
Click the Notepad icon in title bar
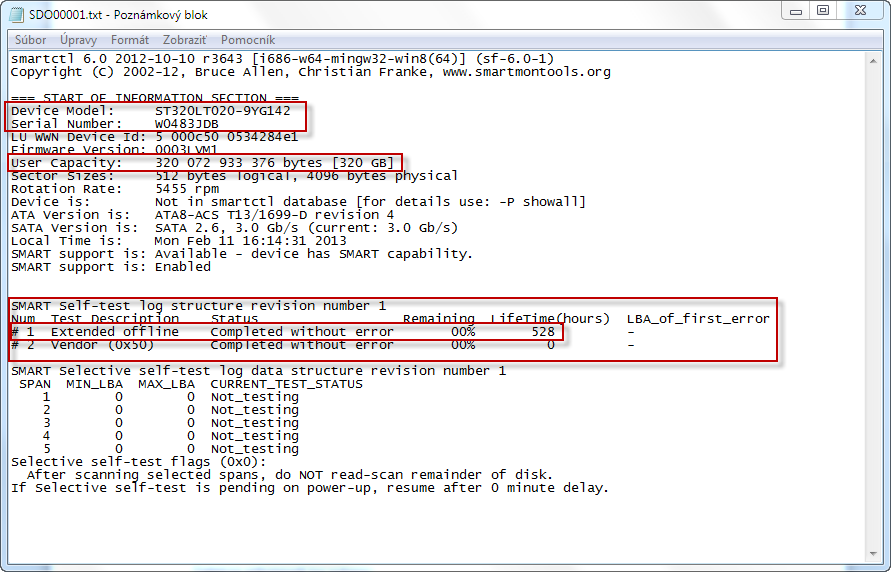[x=16, y=15]
